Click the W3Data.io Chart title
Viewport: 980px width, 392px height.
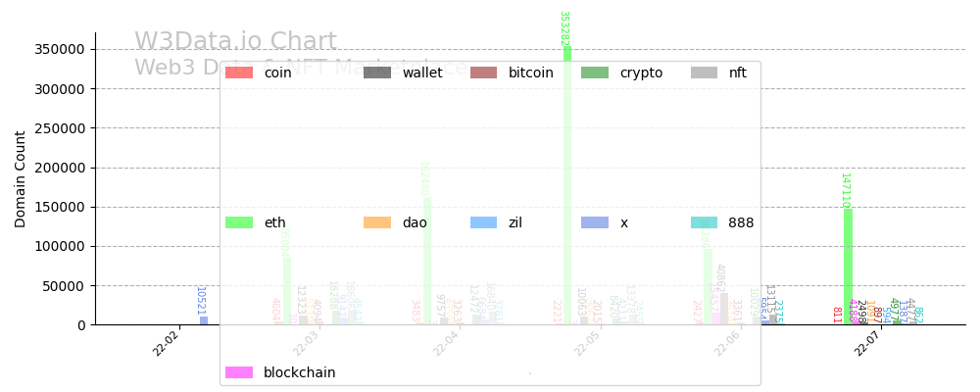235,42
